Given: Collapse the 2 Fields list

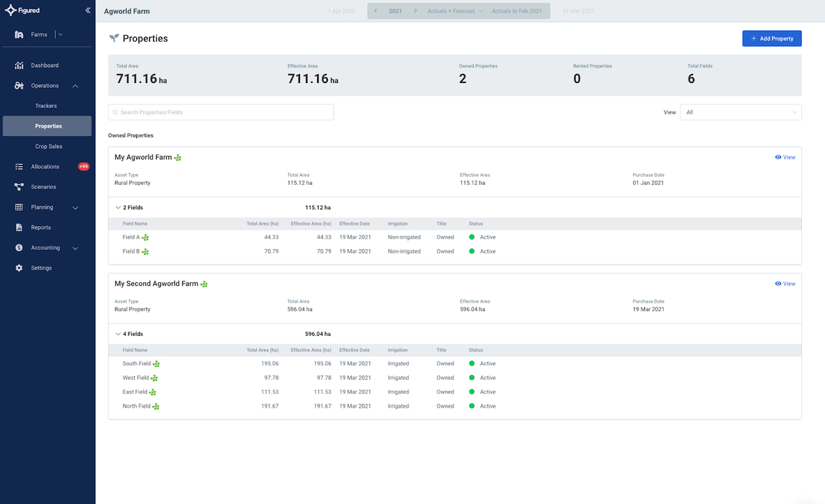Looking at the screenshot, I should 118,208.
